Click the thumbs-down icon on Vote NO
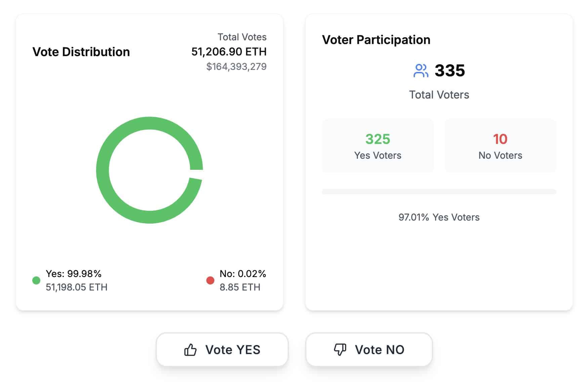 [x=340, y=349]
